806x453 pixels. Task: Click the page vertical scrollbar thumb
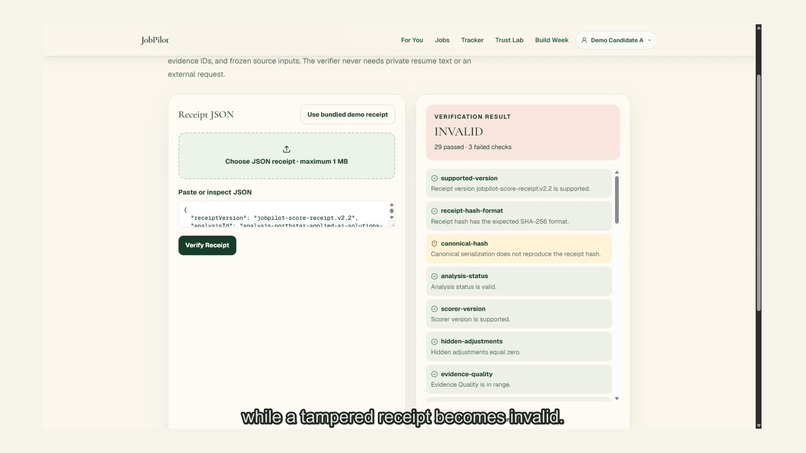(x=758, y=193)
